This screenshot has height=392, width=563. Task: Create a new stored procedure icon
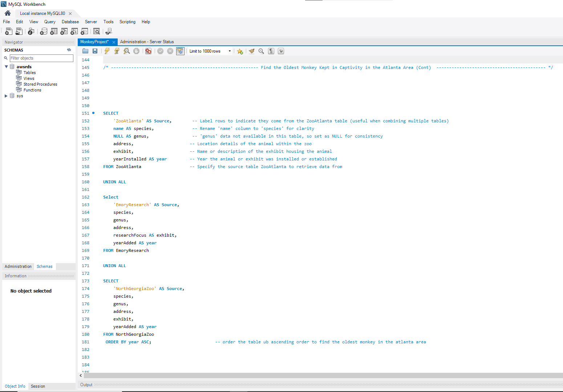(x=74, y=32)
